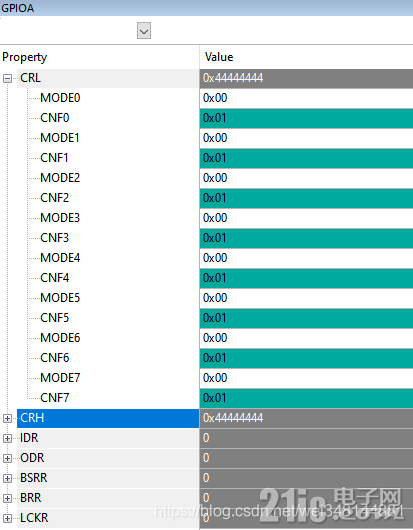This screenshot has width=413, height=530.
Task: Expand the IDR register node
Action: pos(7,438)
